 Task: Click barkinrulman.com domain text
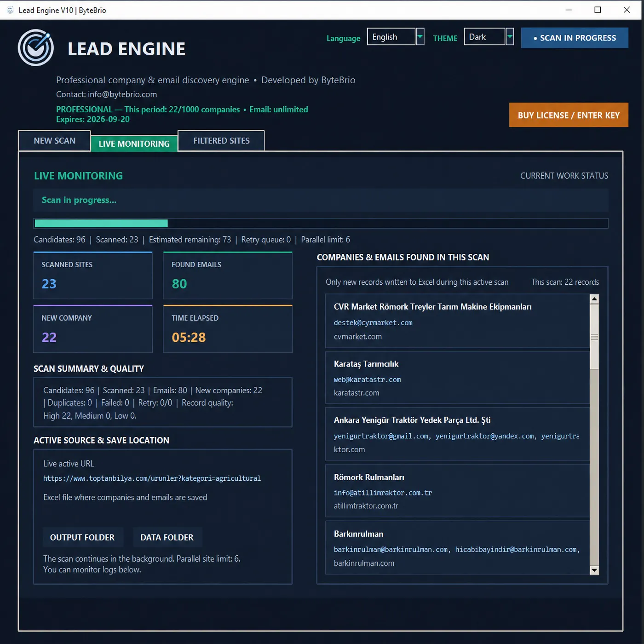tap(364, 563)
